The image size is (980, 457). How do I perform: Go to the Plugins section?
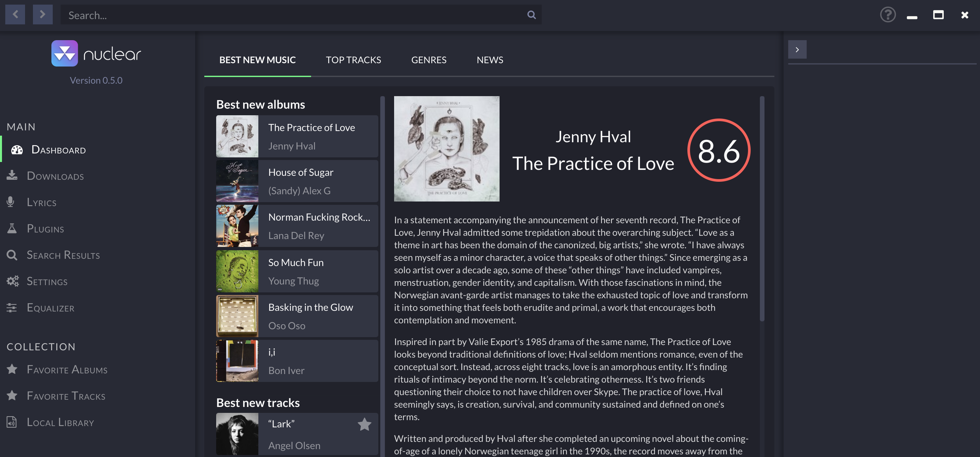pos(45,228)
